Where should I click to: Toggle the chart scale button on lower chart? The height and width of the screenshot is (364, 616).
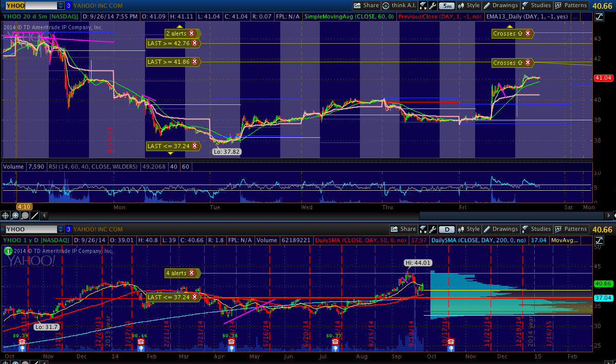(x=599, y=240)
